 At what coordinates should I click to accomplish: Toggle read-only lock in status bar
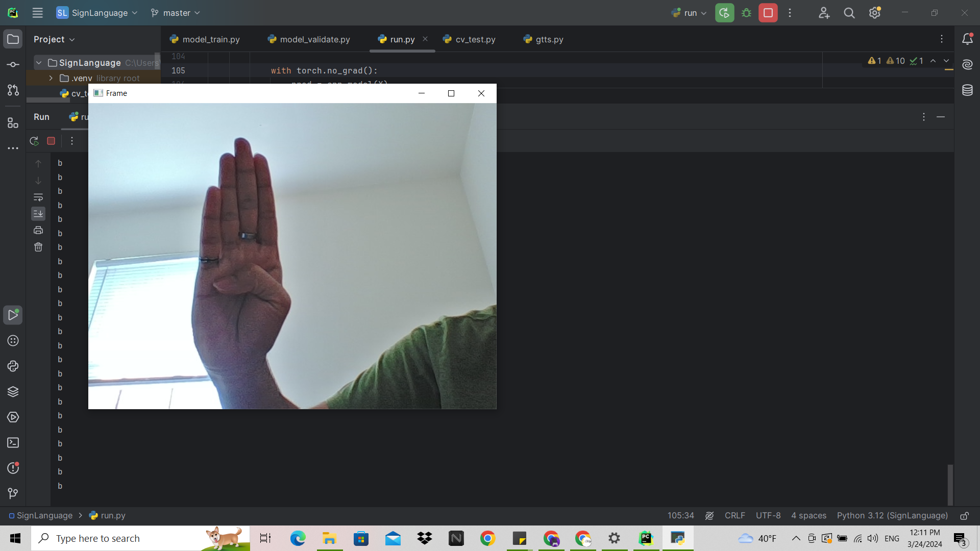pos(964,516)
